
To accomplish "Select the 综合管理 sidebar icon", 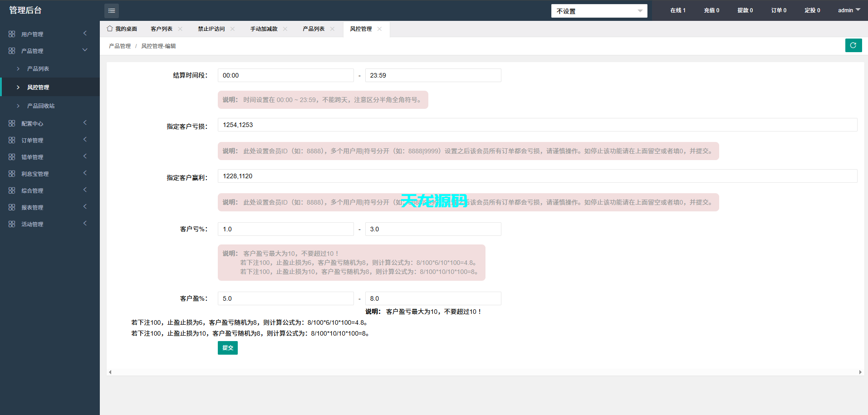I will tap(11, 190).
